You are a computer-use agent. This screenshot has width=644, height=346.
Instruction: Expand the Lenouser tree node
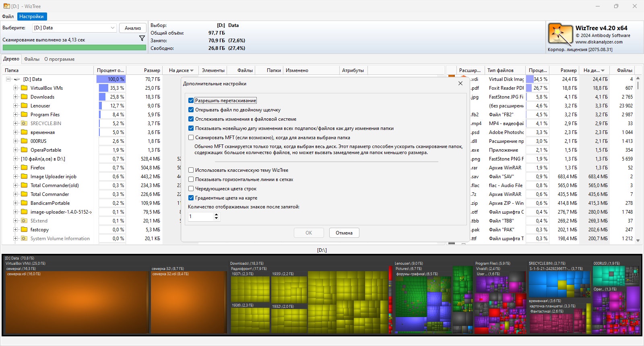(15, 105)
